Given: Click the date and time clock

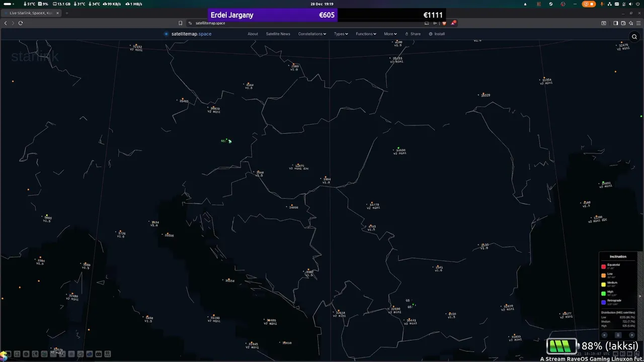Looking at the screenshot, I should (x=322, y=4).
